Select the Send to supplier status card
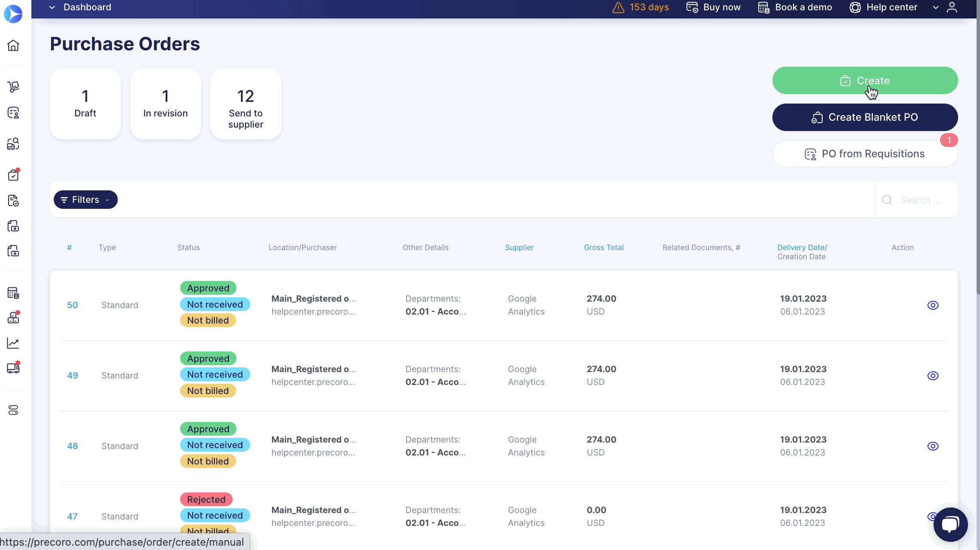 pyautogui.click(x=246, y=104)
